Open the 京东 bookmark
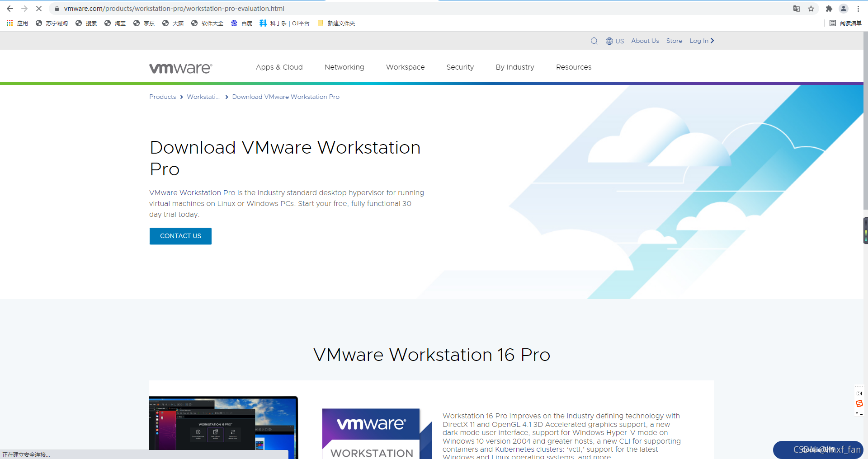Viewport: 868px width, 459px height. (x=144, y=23)
